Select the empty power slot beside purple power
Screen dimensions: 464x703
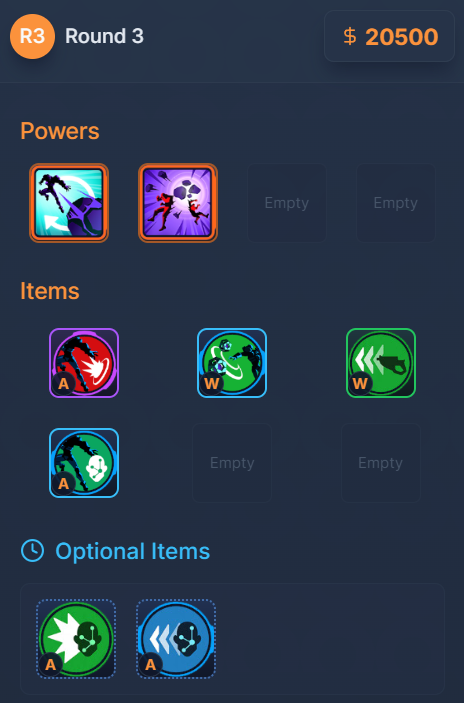coord(287,203)
